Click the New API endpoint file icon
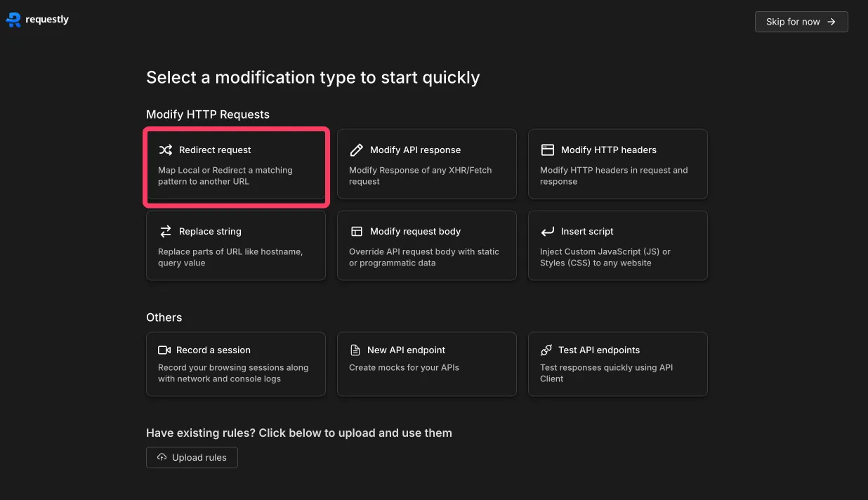The width and height of the screenshot is (868, 500). pos(355,350)
